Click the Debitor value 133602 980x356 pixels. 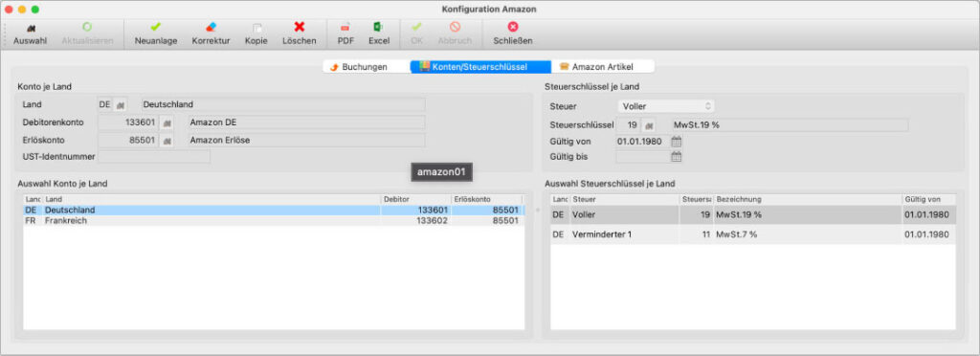(x=432, y=221)
